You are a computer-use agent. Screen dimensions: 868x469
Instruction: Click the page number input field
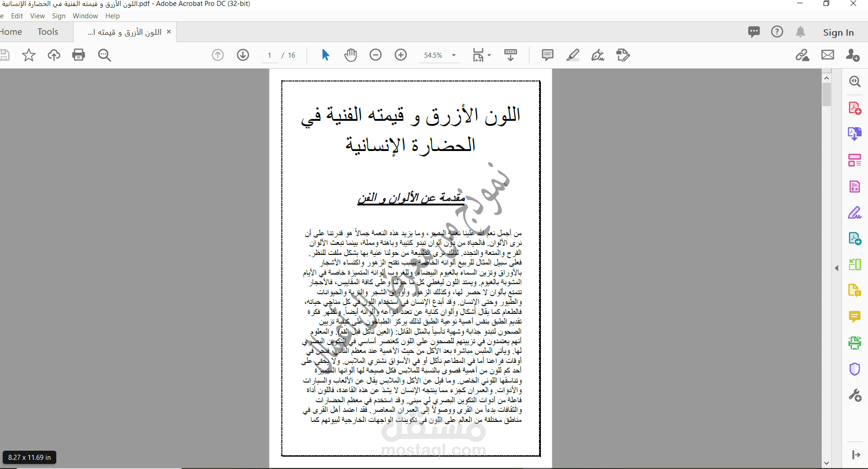[x=270, y=55]
